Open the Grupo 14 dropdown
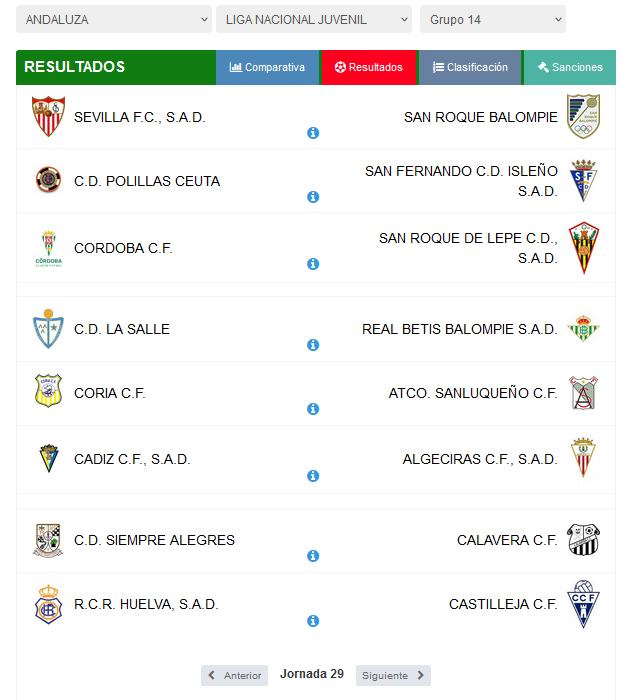This screenshot has height=700, width=633. click(493, 19)
